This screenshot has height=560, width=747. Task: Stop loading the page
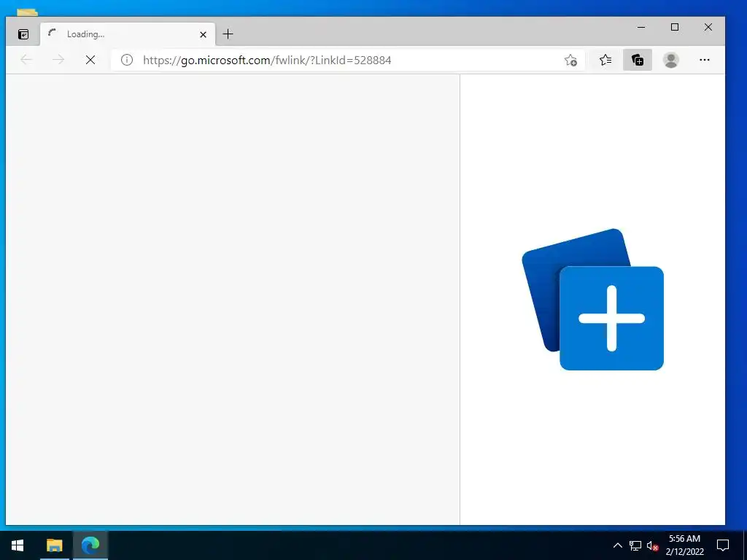pos(90,60)
